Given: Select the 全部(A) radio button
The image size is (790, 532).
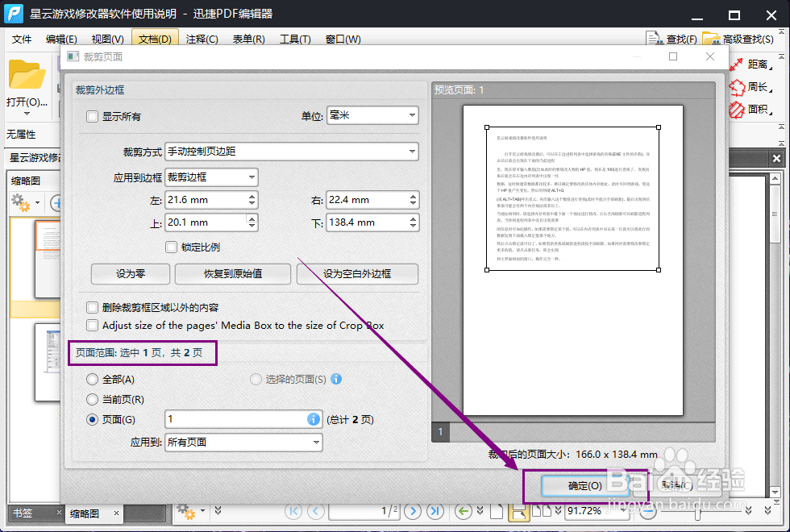Looking at the screenshot, I should [x=92, y=379].
